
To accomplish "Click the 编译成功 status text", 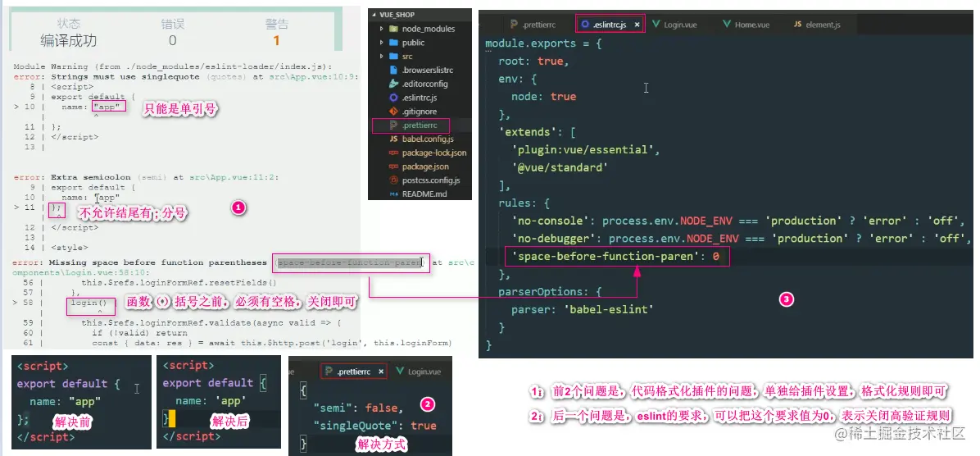I will (69, 41).
